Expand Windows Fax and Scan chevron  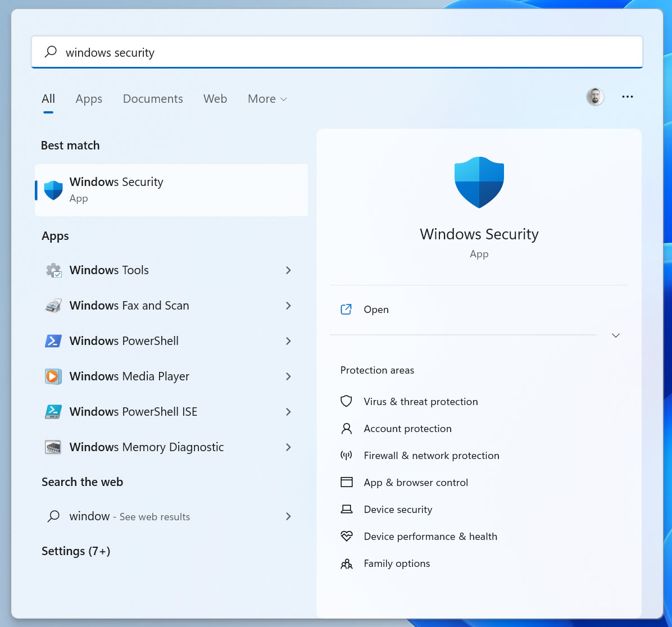pos(288,306)
